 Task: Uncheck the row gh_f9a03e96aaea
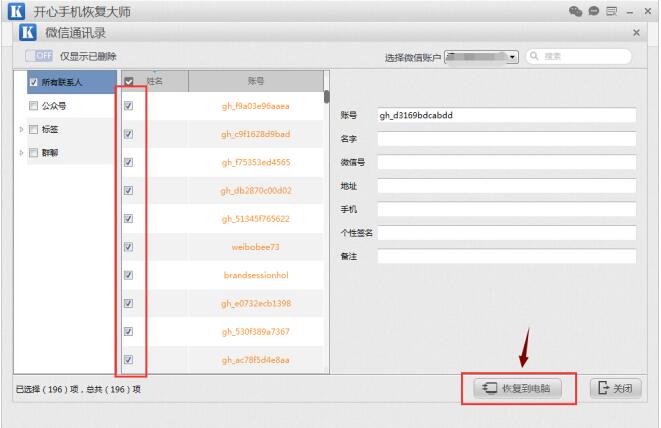[x=129, y=106]
